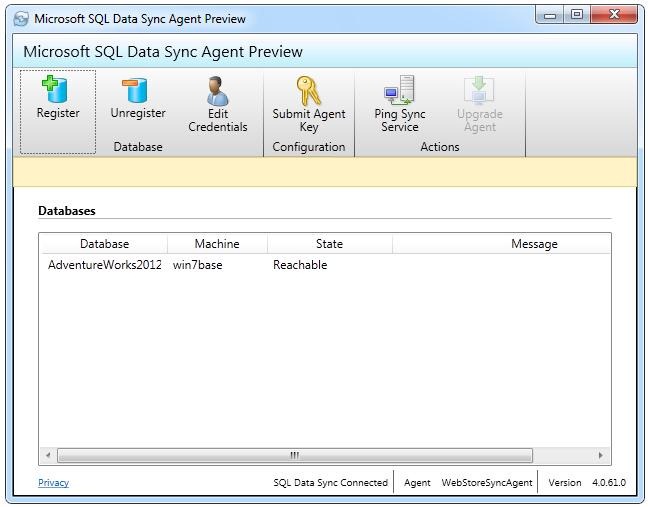Run Ping Sync Service
The height and width of the screenshot is (507, 648).
(x=400, y=105)
